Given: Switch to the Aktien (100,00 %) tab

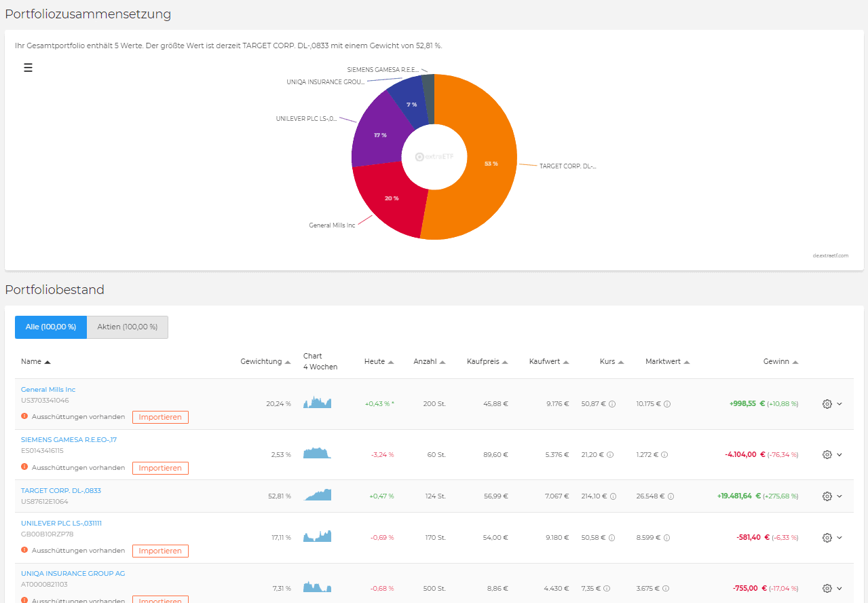Looking at the screenshot, I should pyautogui.click(x=128, y=327).
